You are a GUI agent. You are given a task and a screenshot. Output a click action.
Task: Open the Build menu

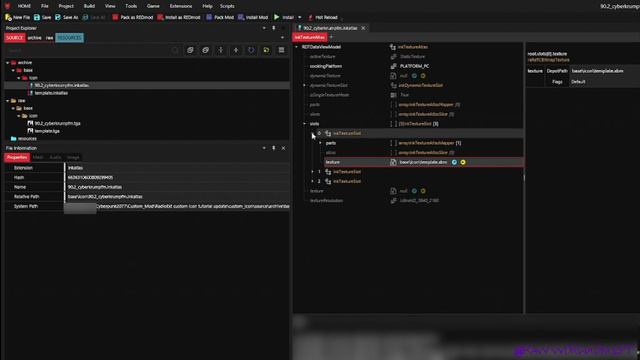tap(89, 6)
